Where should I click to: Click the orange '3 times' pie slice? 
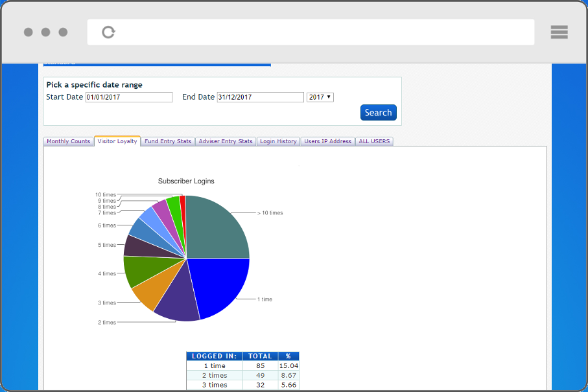point(153,291)
